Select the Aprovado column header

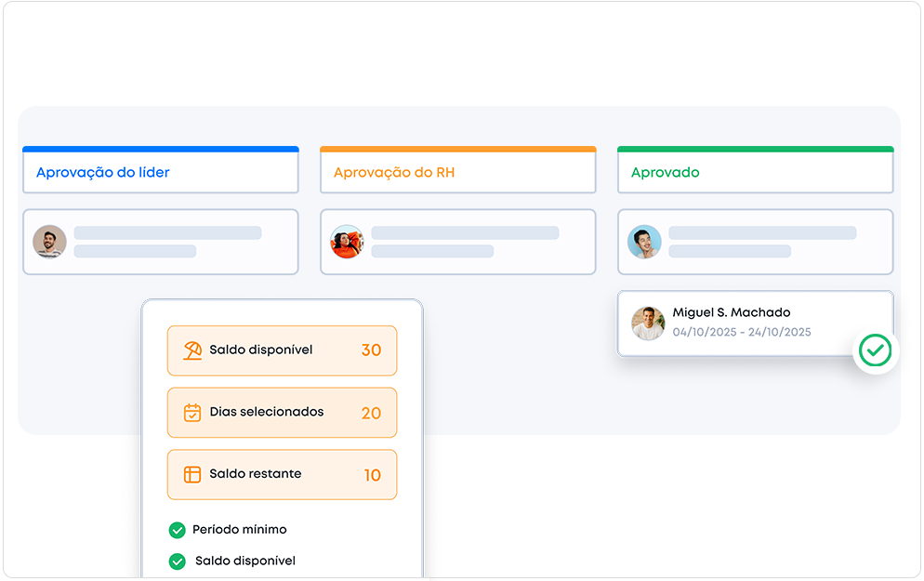click(x=755, y=172)
